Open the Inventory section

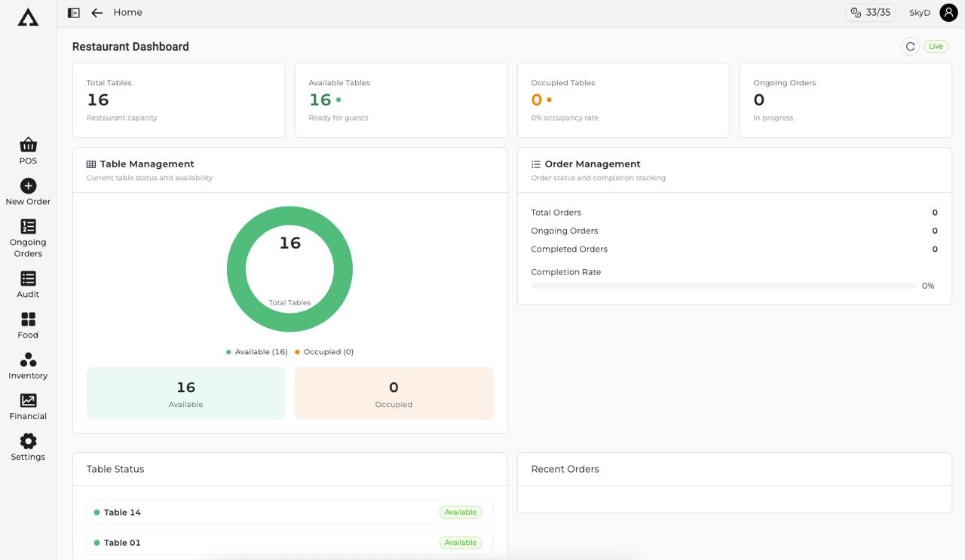pyautogui.click(x=28, y=360)
